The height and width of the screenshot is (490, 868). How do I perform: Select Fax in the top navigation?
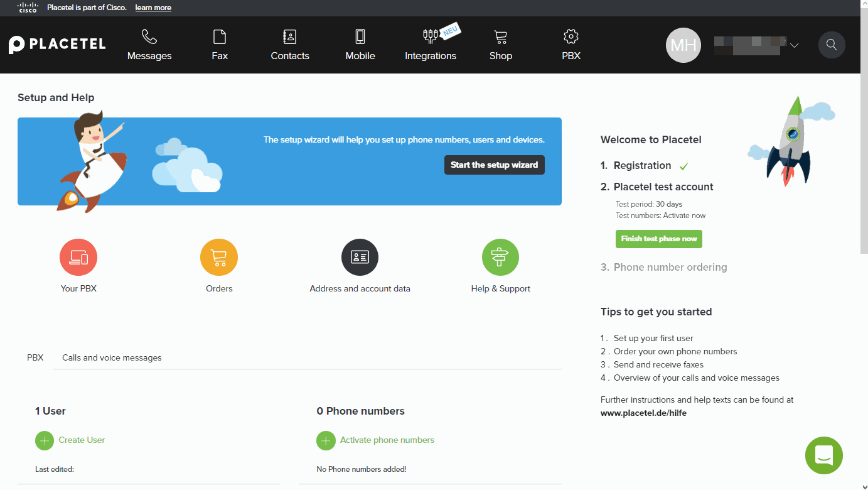click(x=220, y=56)
